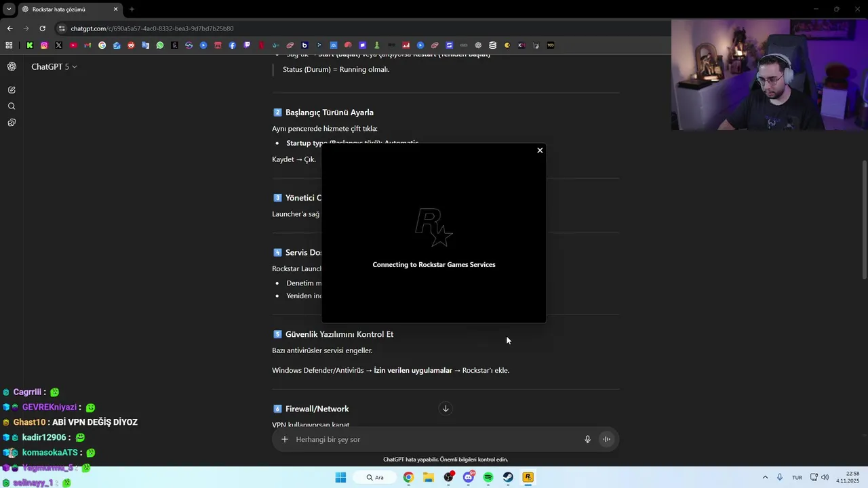Click the 'Firewall/Network' heading
Viewport: 868px width, 488px height.
pyautogui.click(x=317, y=409)
